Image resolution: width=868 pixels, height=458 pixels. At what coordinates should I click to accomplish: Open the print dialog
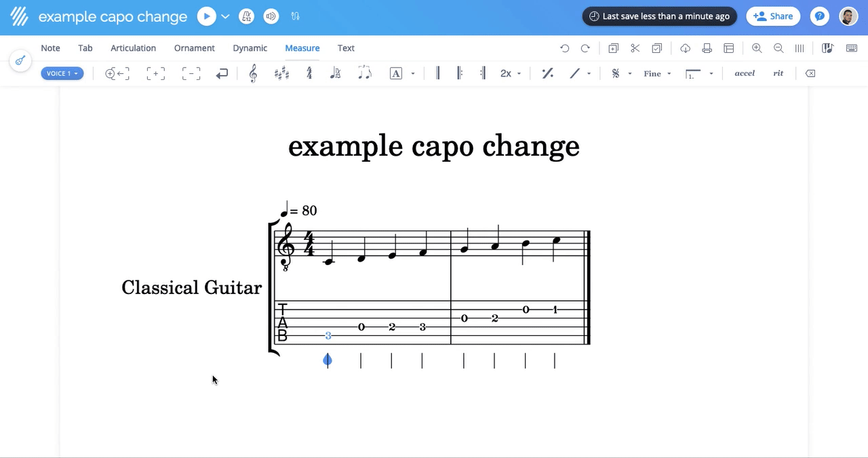pyautogui.click(x=707, y=48)
